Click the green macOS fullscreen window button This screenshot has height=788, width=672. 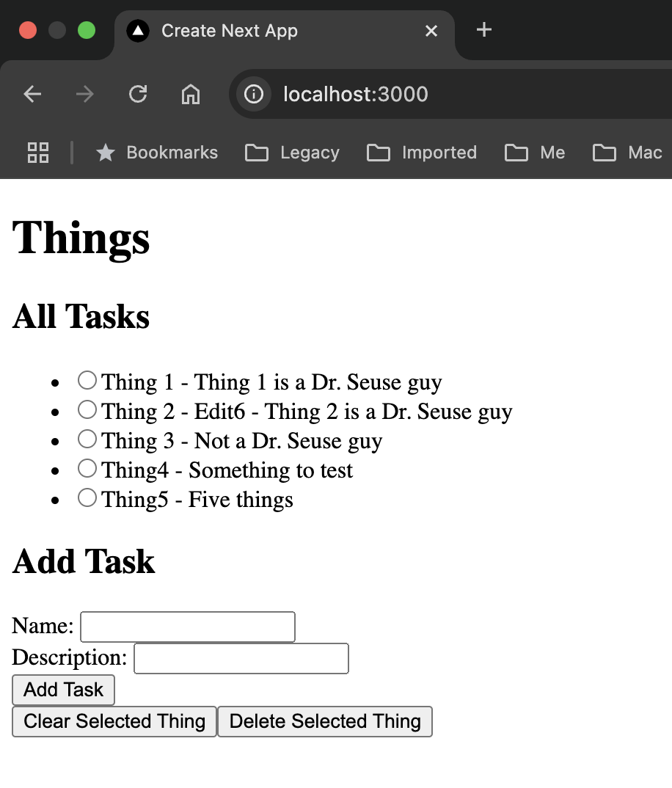pos(87,30)
